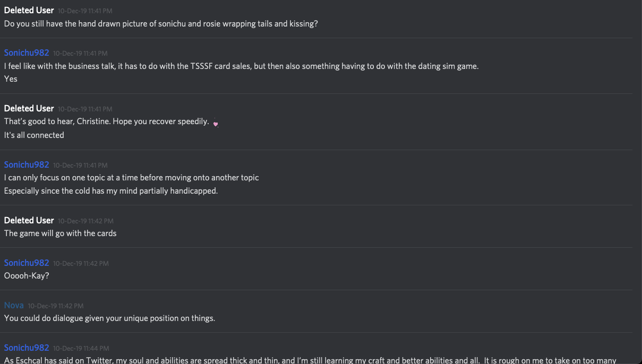Click the message mentioning TSSSF card sales
The width and height of the screenshot is (642, 364).
pyautogui.click(x=241, y=66)
